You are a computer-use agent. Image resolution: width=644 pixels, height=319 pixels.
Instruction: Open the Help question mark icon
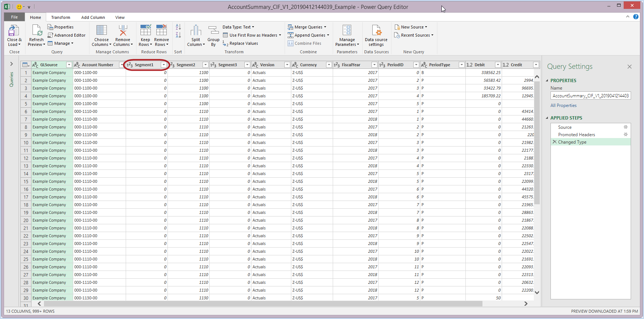[x=636, y=17]
